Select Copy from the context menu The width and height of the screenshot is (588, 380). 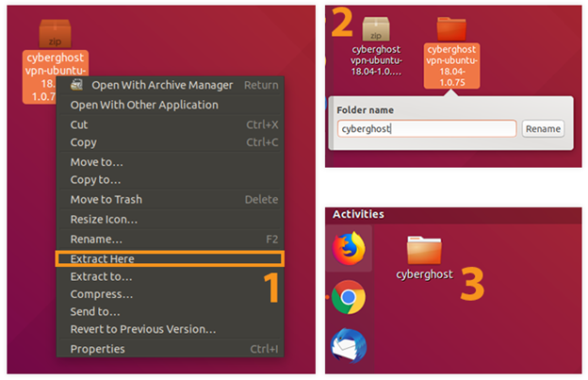(x=171, y=142)
